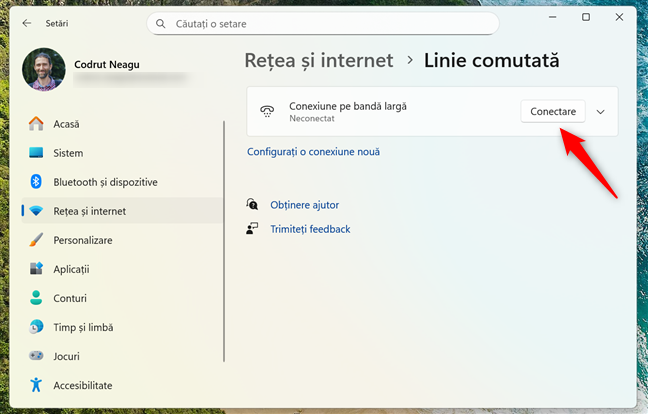Screen dimensions: 648x414
Task: Open Aplicații using its icon
Action: (36, 269)
